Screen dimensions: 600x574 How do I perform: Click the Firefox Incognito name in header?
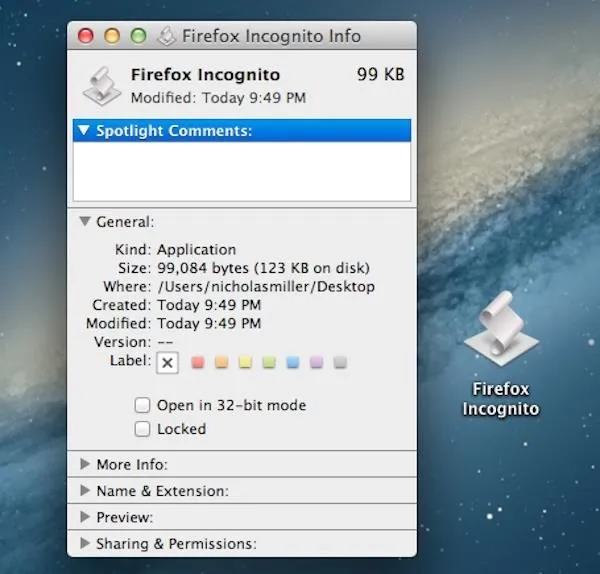pos(205,75)
